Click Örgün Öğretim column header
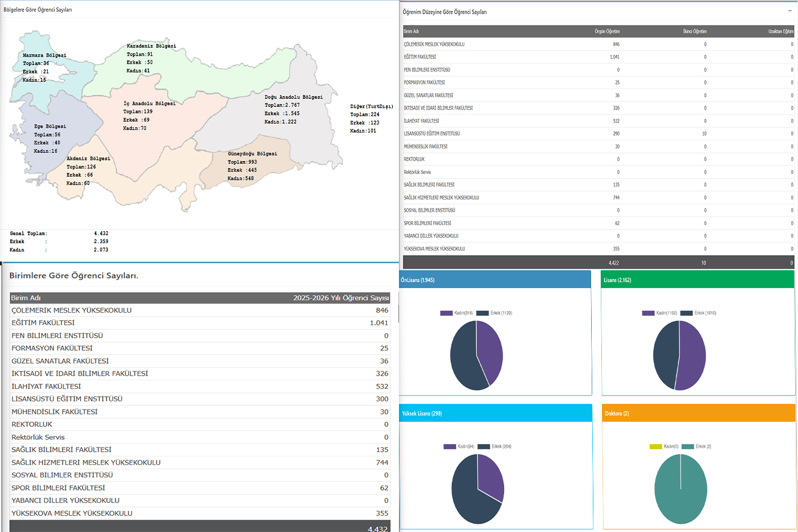Viewport: 798px width, 532px height. coord(607,31)
